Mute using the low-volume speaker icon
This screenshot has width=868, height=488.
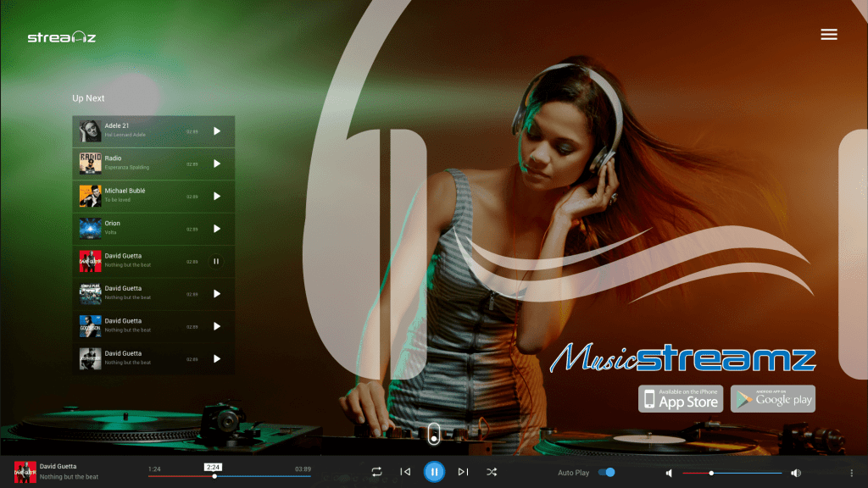pos(669,473)
